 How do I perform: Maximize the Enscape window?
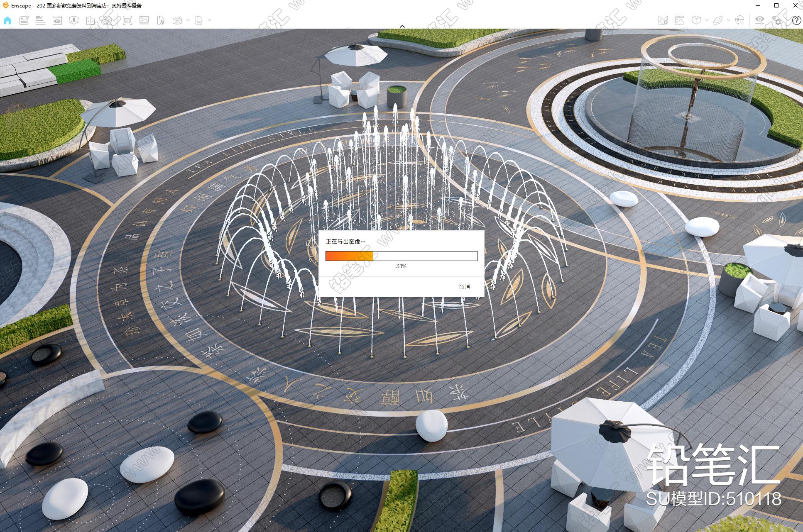(776, 5)
